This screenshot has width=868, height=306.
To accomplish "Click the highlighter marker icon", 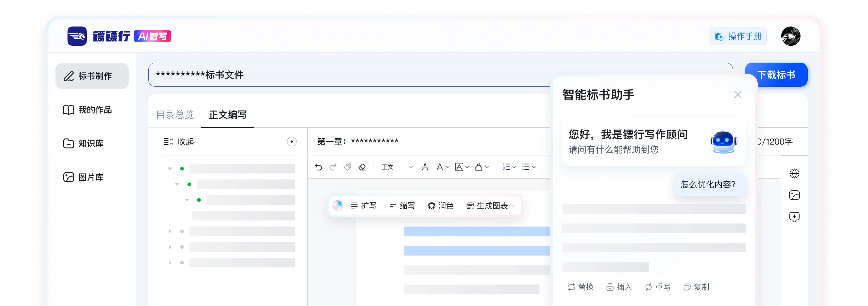I will [479, 167].
